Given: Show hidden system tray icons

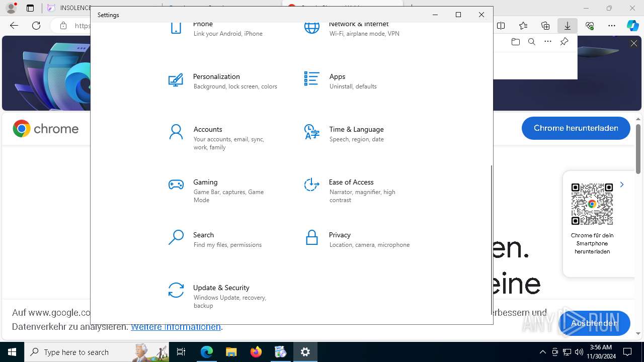Looking at the screenshot, I should pyautogui.click(x=542, y=352).
